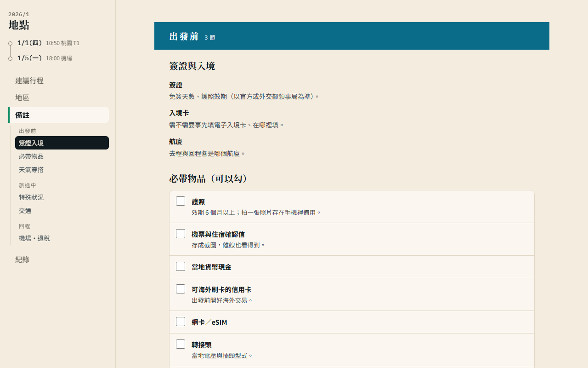Viewport: 588px width, 368px height.
Task: Click the 地點 page title
Action: (x=19, y=25)
